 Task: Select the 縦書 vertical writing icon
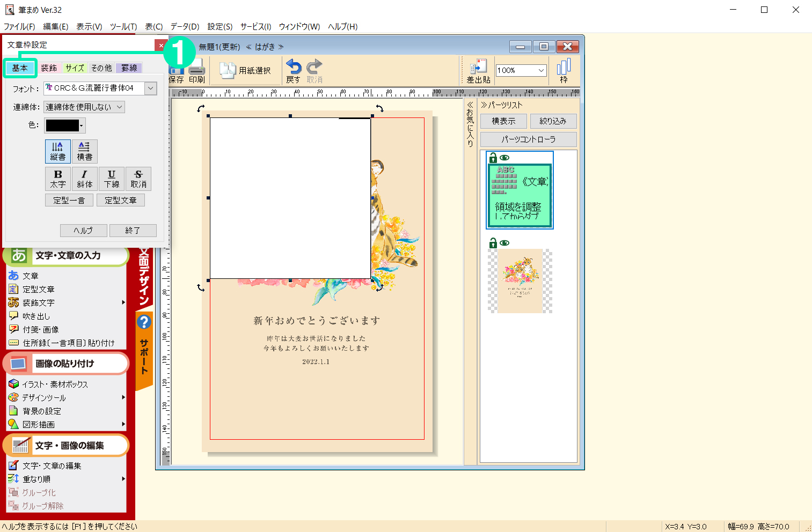pyautogui.click(x=57, y=151)
